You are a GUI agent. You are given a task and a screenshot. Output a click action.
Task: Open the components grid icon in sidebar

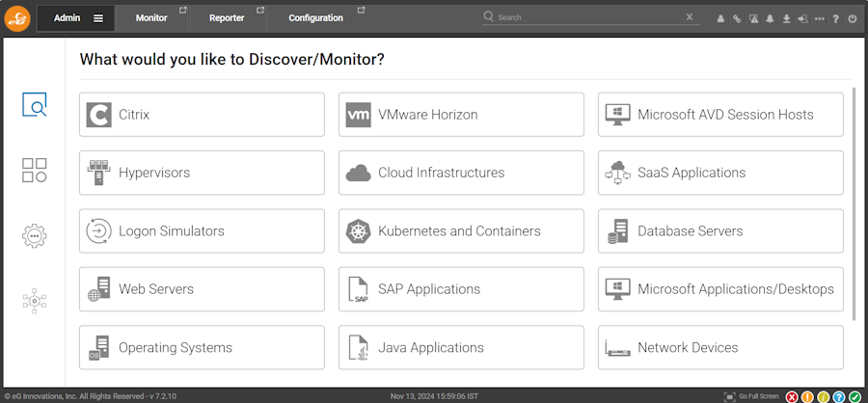coord(35,171)
